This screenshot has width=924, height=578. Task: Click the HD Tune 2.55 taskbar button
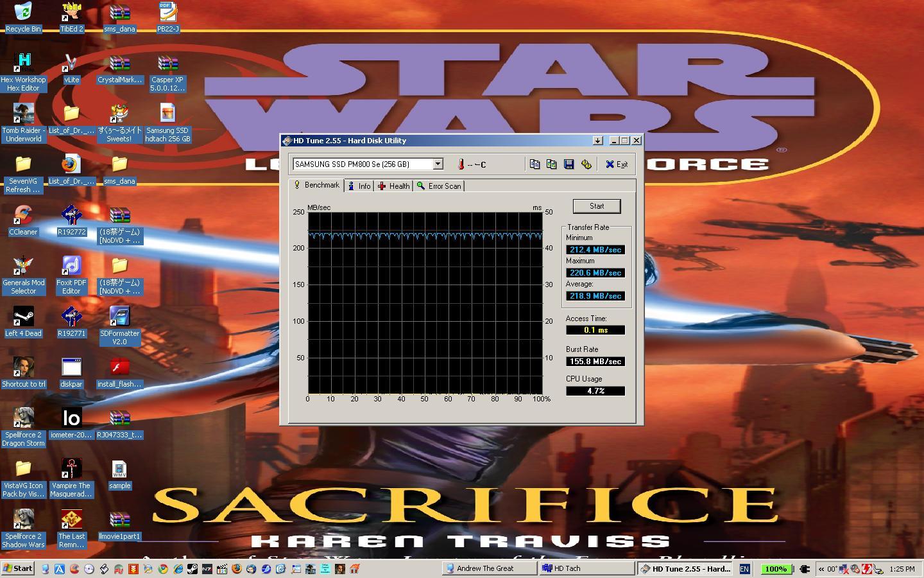pos(685,568)
